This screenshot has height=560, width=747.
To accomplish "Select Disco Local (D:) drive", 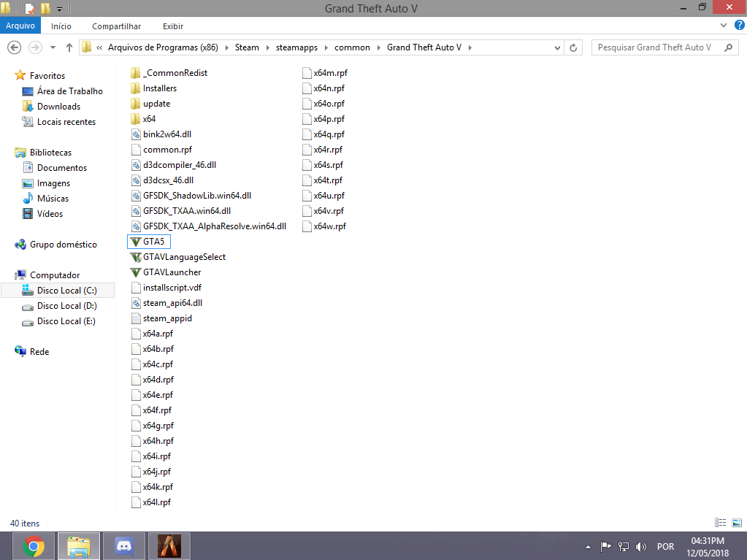I will coord(66,306).
